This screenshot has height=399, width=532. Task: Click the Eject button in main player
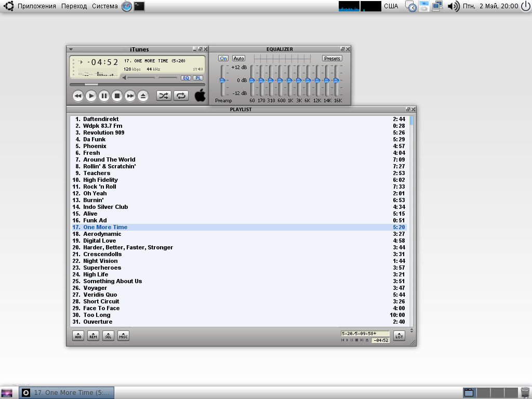coord(143,96)
